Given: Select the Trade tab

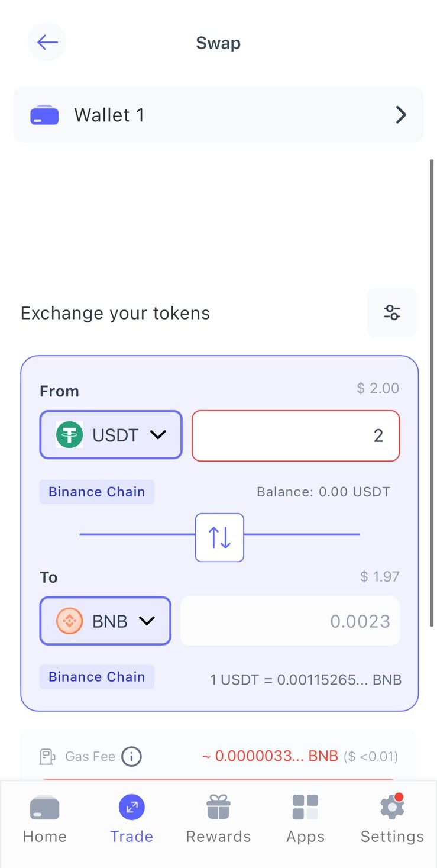Looking at the screenshot, I should pos(131,819).
